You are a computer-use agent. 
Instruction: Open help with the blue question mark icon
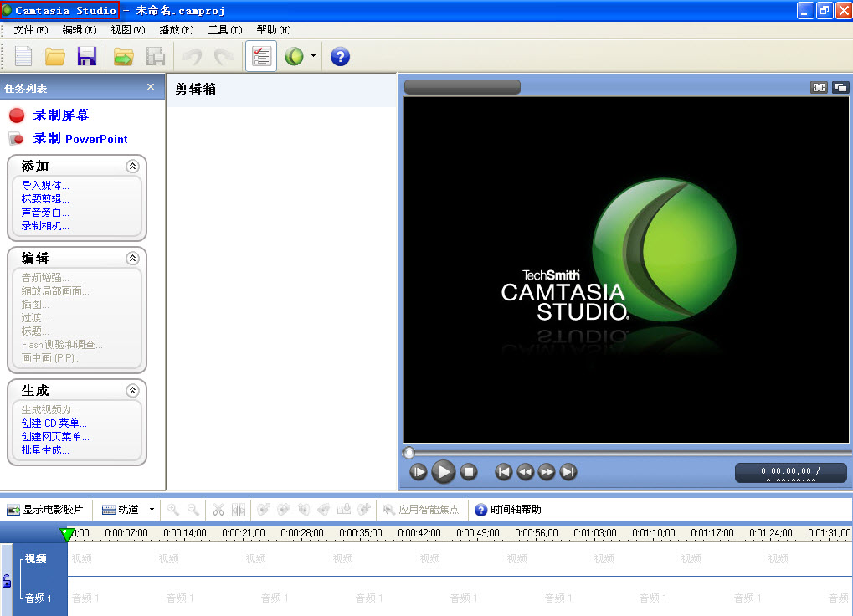click(340, 56)
